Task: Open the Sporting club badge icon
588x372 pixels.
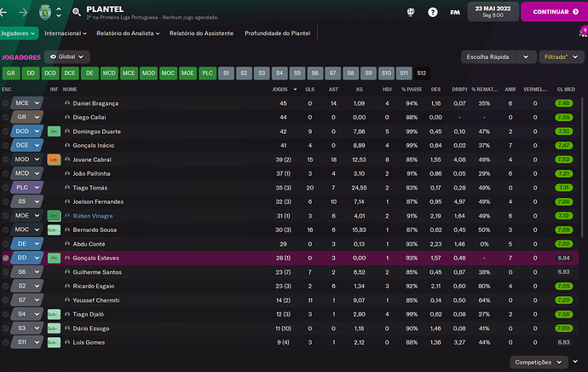Action: pos(45,12)
